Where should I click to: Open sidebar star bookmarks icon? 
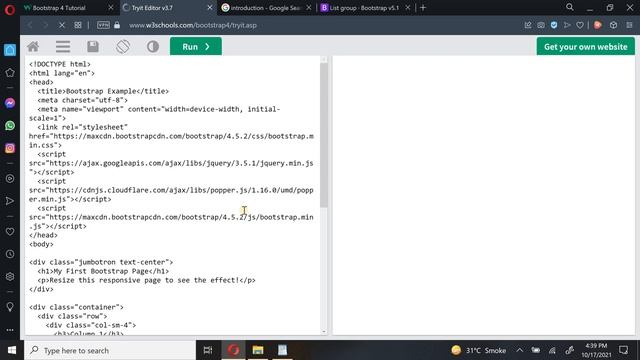[x=10, y=73]
